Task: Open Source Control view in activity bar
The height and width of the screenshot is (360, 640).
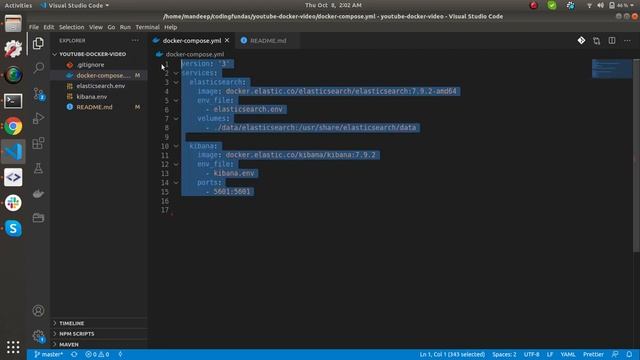Action: (39, 94)
